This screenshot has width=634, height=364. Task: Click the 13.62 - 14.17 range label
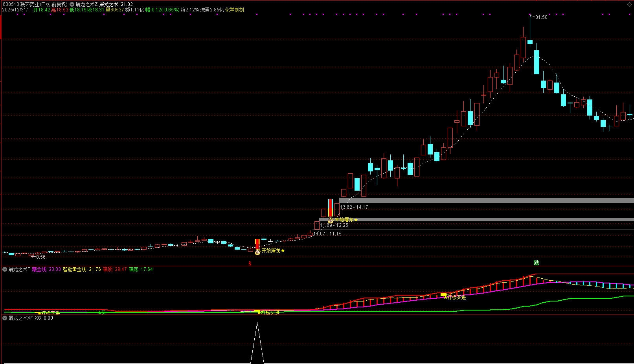tap(354, 207)
